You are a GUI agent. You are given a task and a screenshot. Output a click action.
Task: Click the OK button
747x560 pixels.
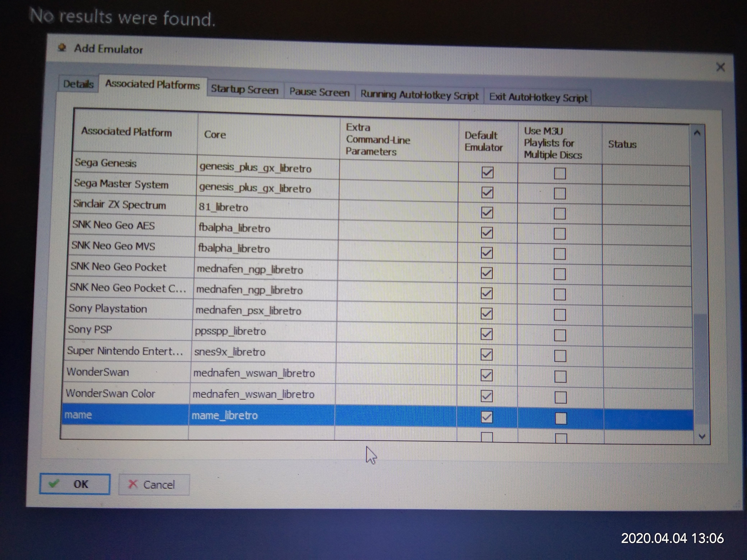click(75, 484)
